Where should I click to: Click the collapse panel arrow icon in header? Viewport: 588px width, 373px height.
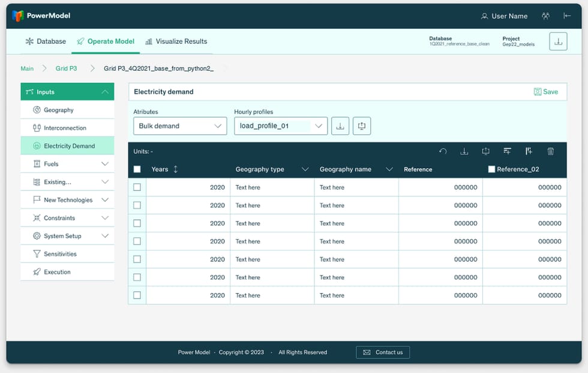pos(567,16)
